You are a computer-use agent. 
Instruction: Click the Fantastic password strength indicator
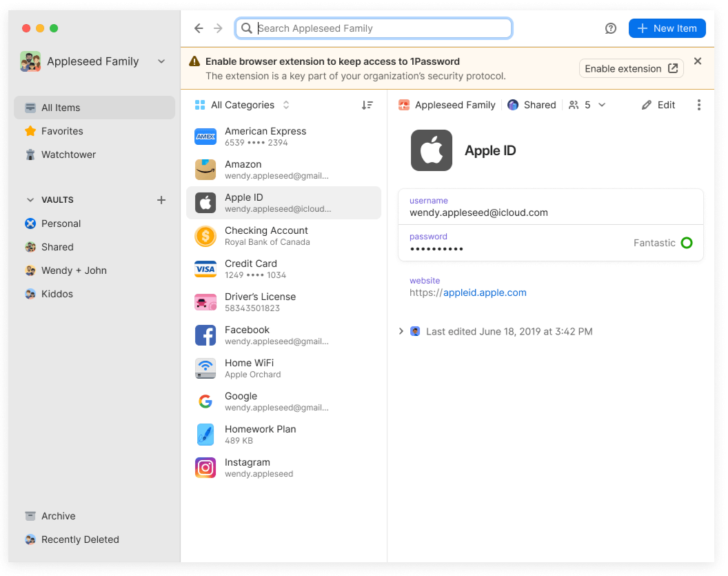663,243
